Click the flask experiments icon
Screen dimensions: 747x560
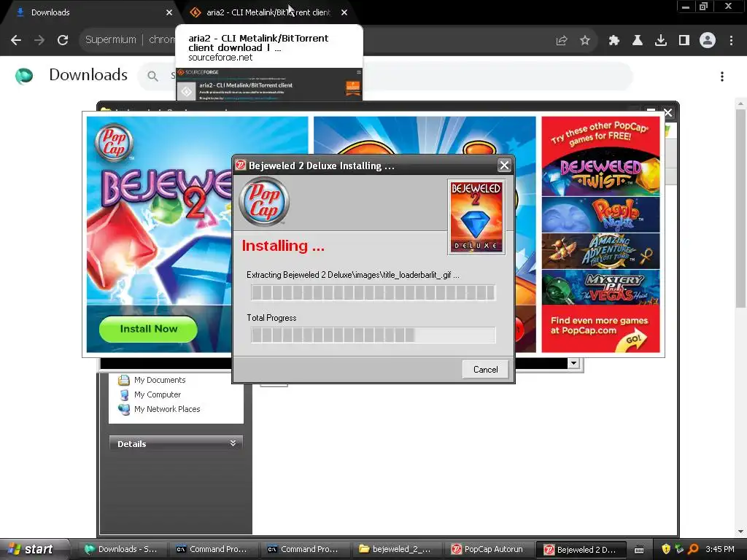tap(638, 41)
